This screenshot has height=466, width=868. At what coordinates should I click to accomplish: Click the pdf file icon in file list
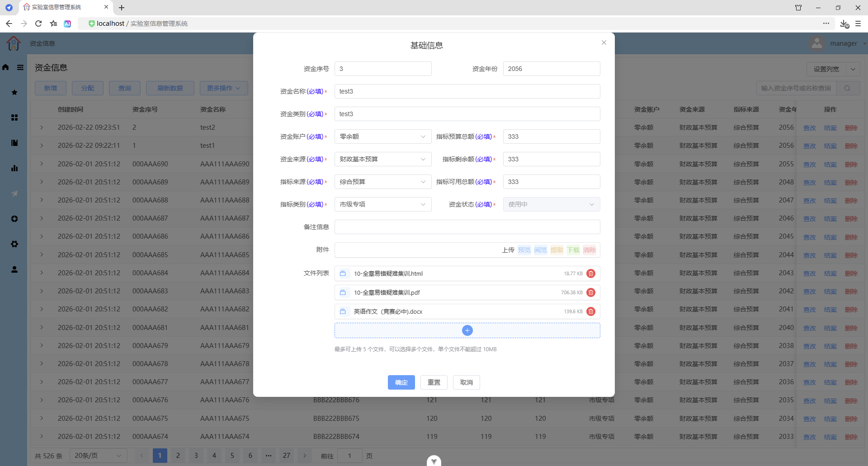click(x=343, y=292)
